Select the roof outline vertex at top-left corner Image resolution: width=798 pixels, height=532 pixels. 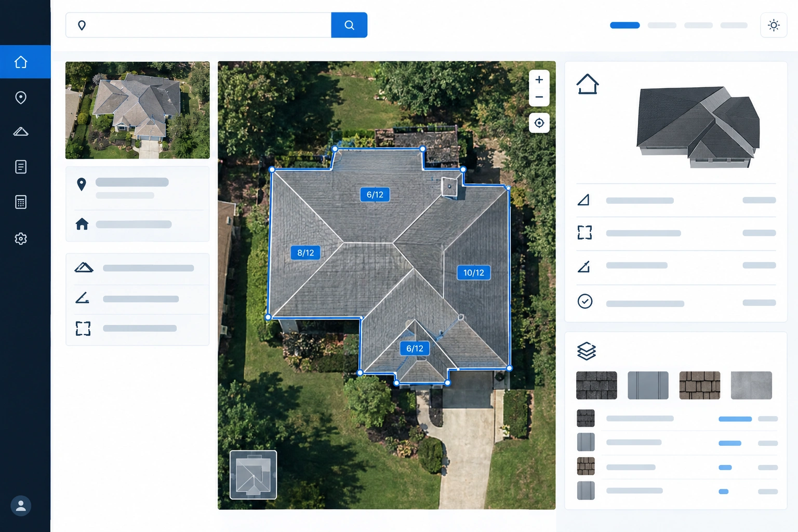pyautogui.click(x=272, y=169)
